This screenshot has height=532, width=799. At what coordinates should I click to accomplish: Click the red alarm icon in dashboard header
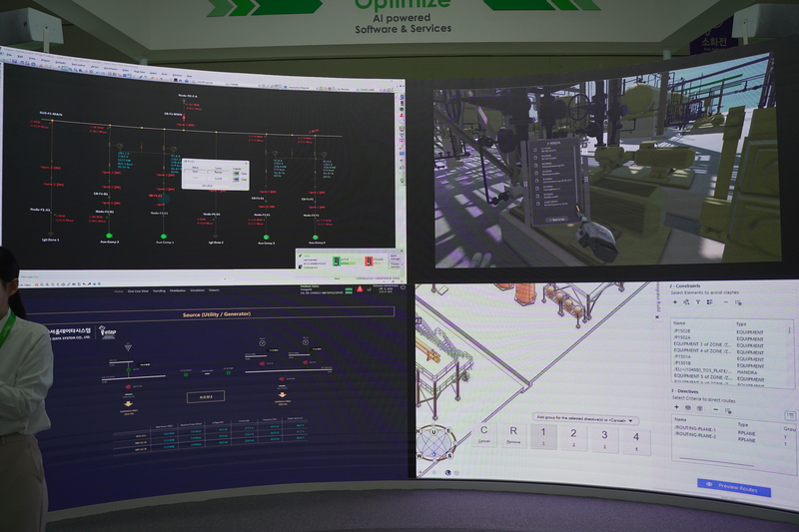click(360, 288)
